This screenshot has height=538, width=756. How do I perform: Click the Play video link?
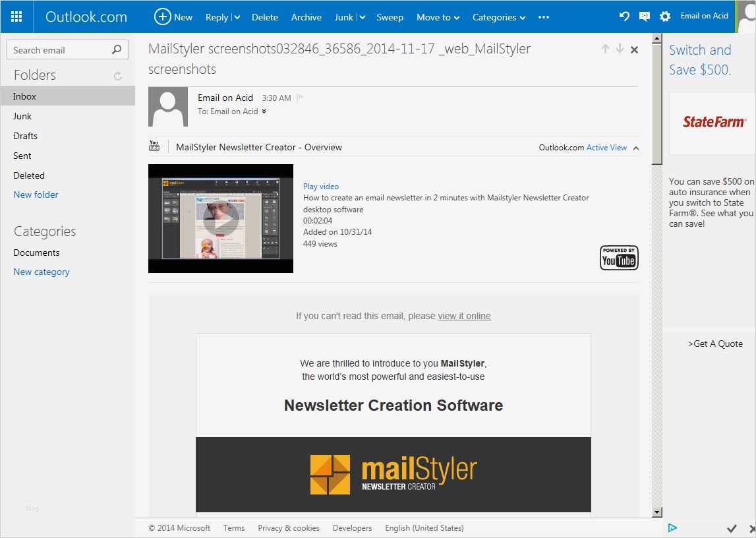tap(321, 186)
